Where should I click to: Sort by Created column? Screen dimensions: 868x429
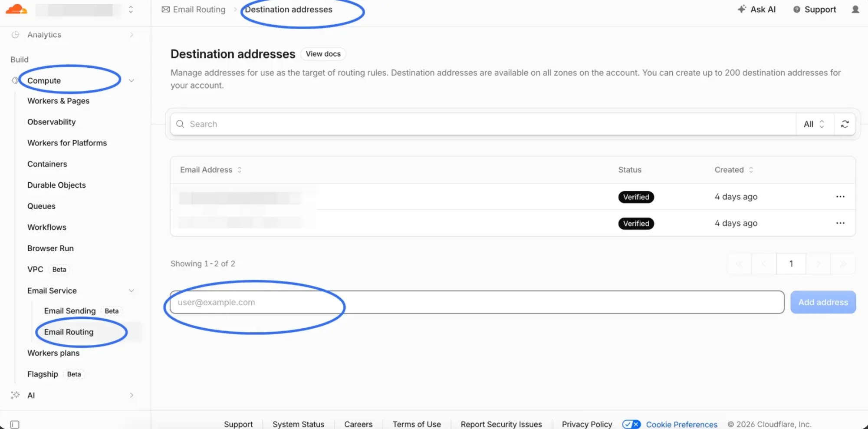pos(734,170)
